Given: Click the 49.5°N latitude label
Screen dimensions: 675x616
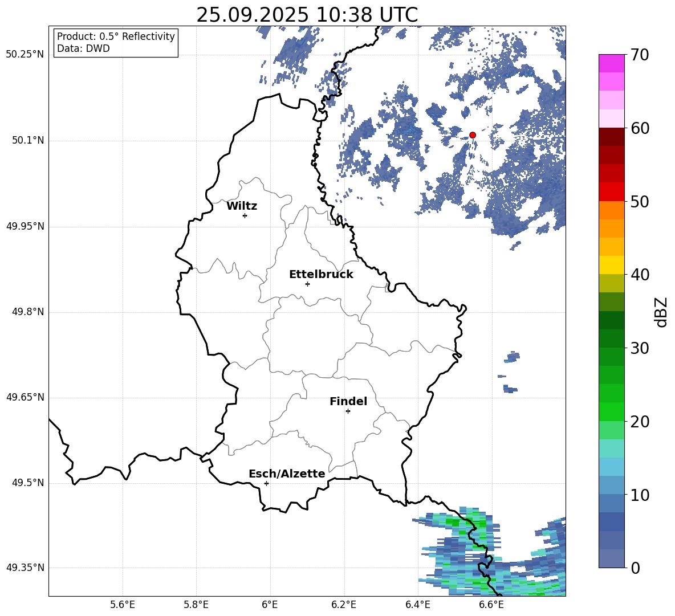Looking at the screenshot, I should (x=27, y=483).
